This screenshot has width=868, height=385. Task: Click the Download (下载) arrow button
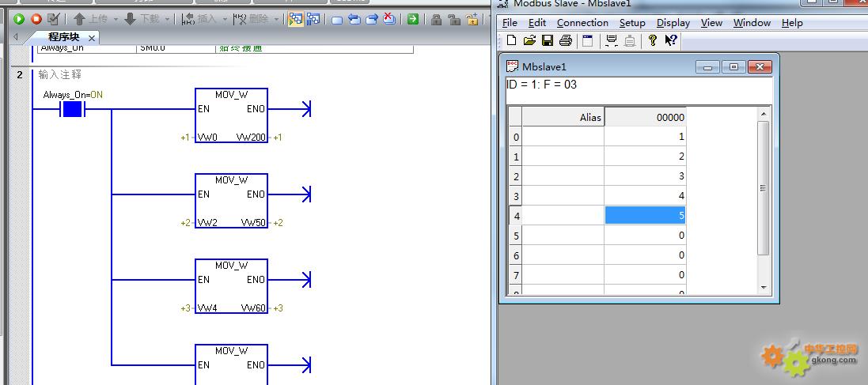click(x=142, y=19)
